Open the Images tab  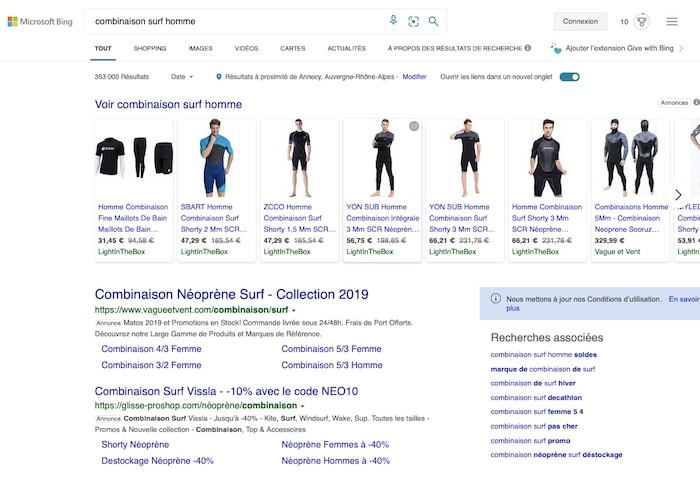point(200,48)
